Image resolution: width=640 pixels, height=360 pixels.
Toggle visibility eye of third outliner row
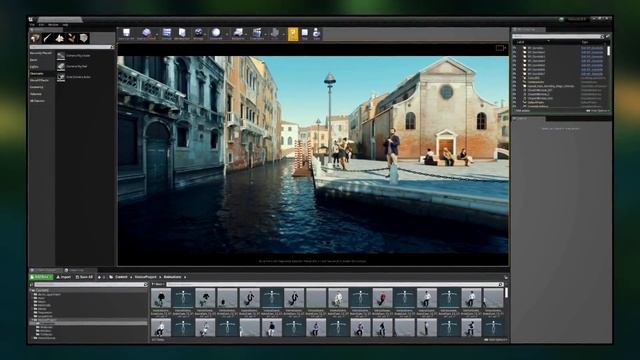(x=515, y=56)
